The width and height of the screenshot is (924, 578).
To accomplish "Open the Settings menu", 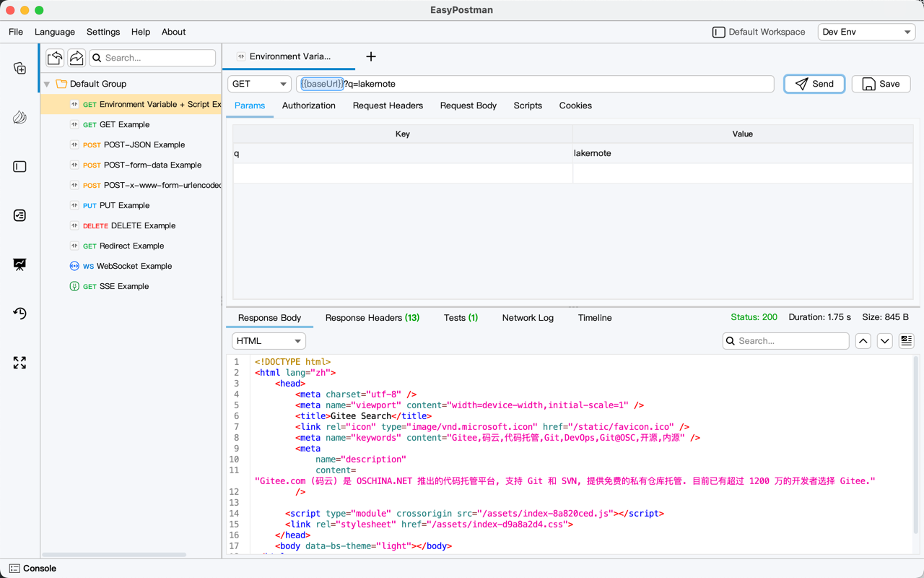I will pos(103,32).
